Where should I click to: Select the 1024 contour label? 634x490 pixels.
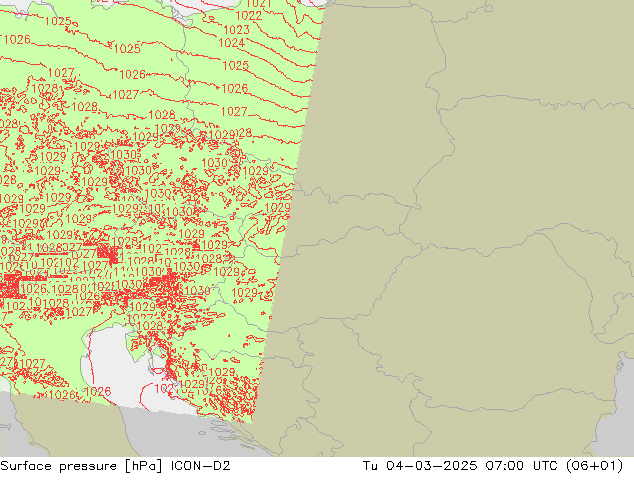click(x=232, y=43)
